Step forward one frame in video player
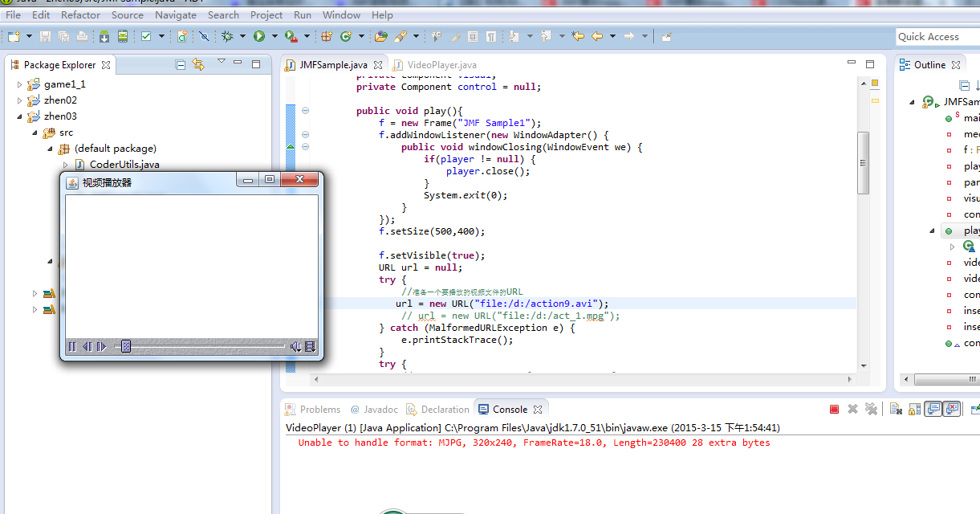 point(101,347)
